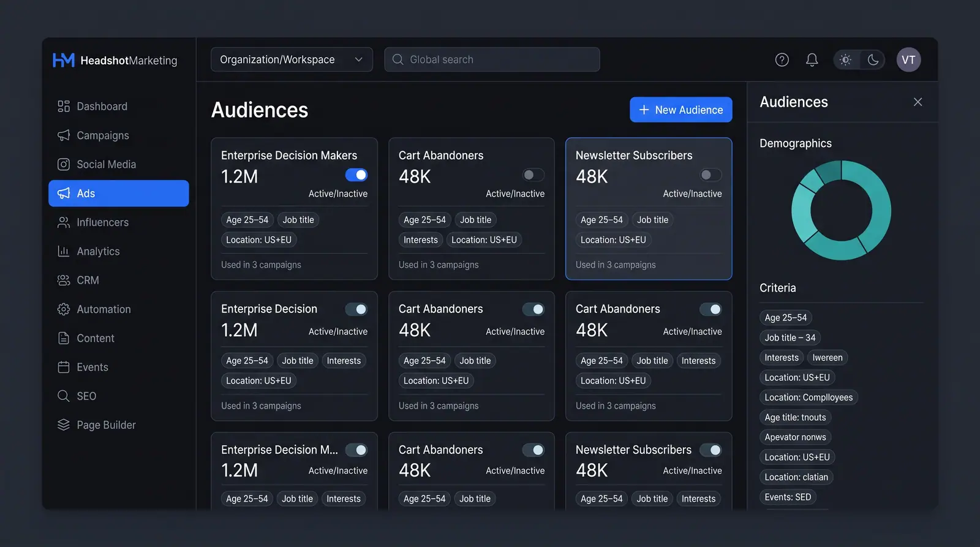Create a New Audience
The image size is (980, 547).
pyautogui.click(x=681, y=110)
